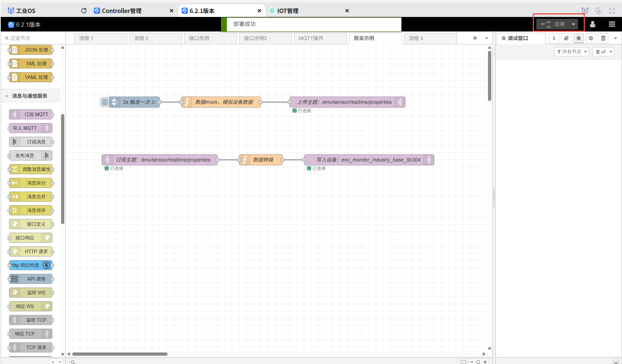Screen dimensions: 622x364
Task: Switch to the MQTT操作 flow tab
Action: tap(311, 38)
